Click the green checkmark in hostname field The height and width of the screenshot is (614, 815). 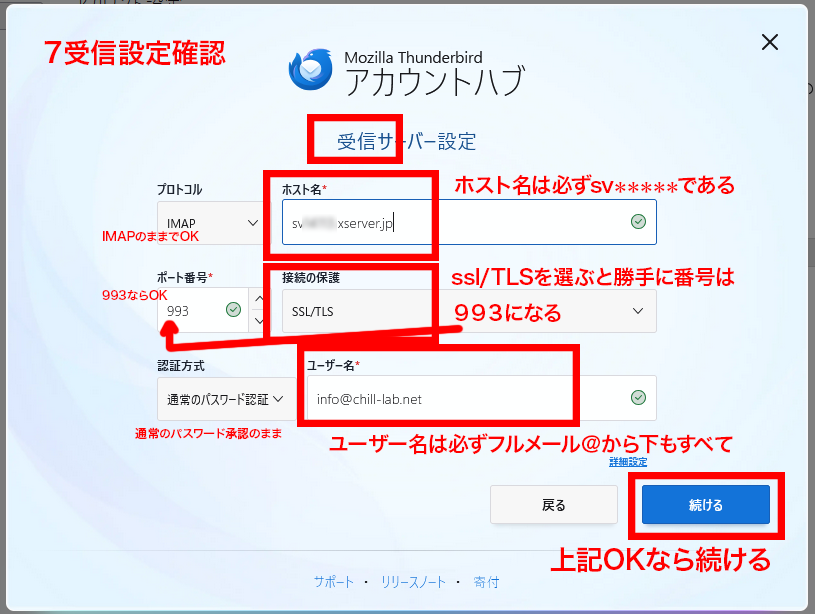638,222
